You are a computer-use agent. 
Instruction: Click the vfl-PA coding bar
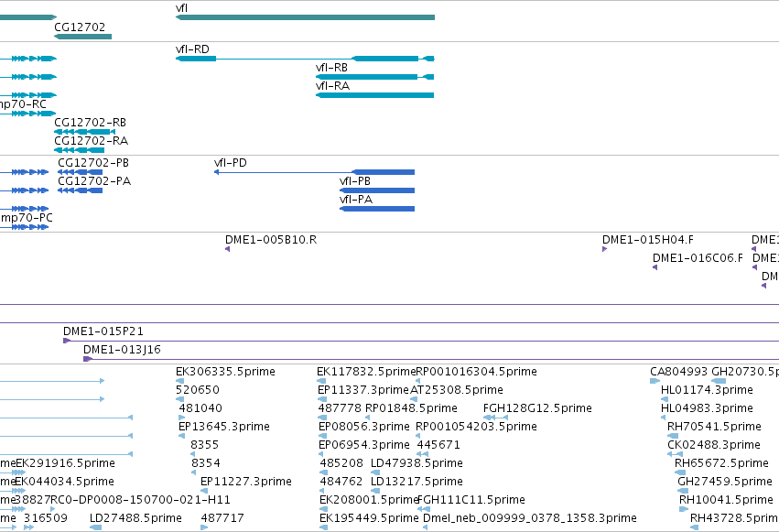(377, 209)
